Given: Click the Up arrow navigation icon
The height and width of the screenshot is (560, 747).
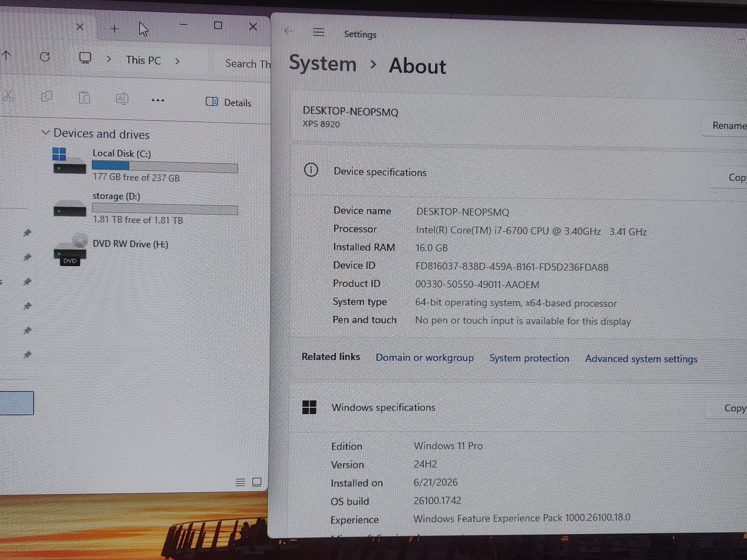Looking at the screenshot, I should [6, 56].
